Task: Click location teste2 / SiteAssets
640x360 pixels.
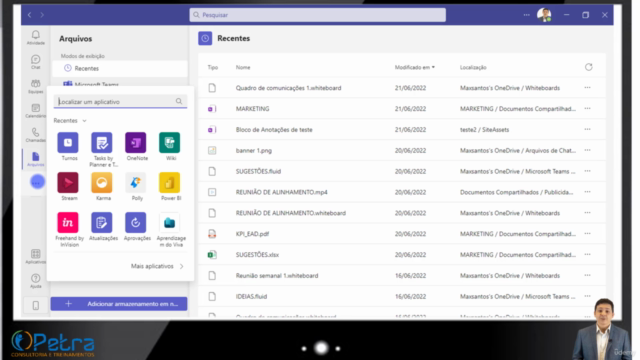Action: point(484,129)
